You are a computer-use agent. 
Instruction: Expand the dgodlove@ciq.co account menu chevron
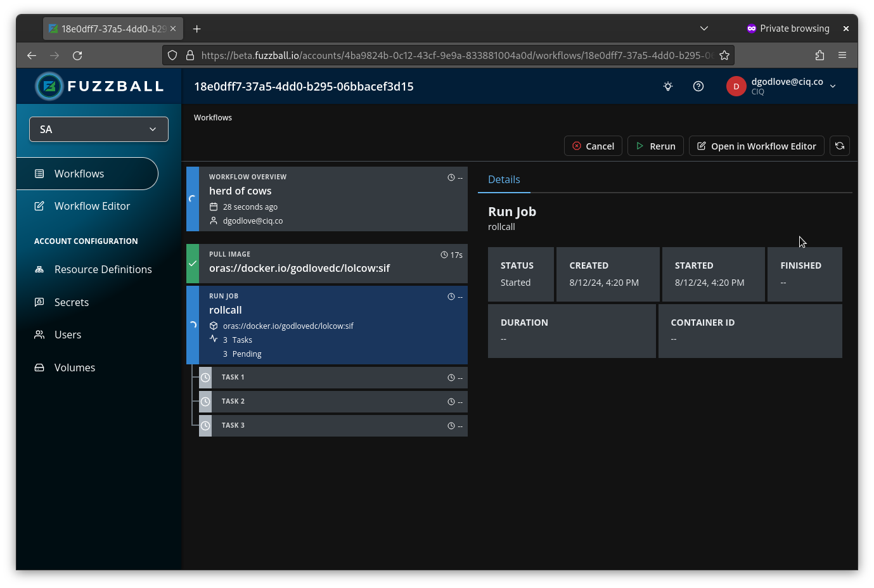coord(833,86)
